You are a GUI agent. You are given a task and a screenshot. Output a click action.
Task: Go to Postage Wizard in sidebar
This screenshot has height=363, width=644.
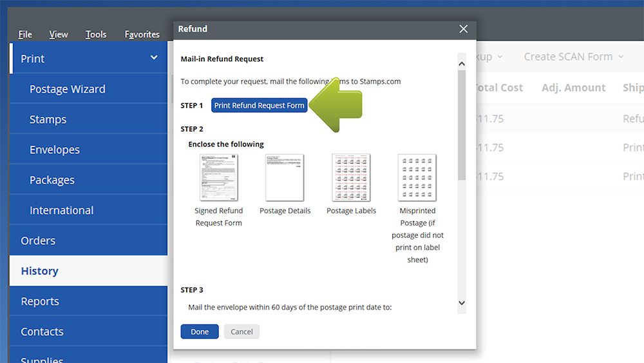68,89
